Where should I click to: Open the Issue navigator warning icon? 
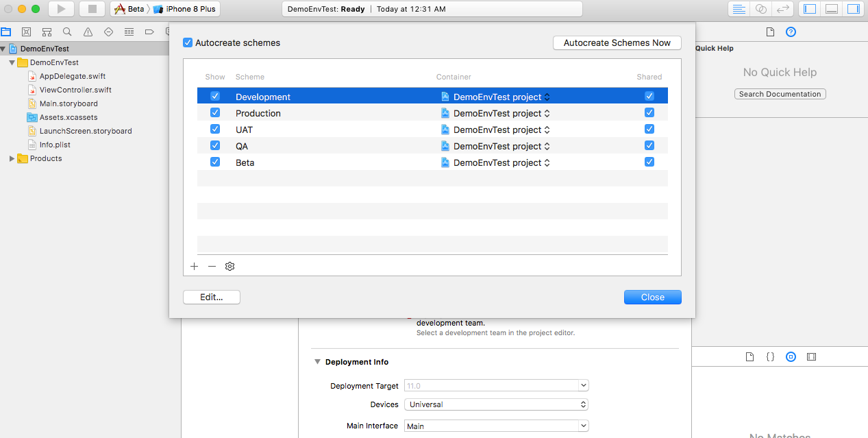[x=88, y=32]
